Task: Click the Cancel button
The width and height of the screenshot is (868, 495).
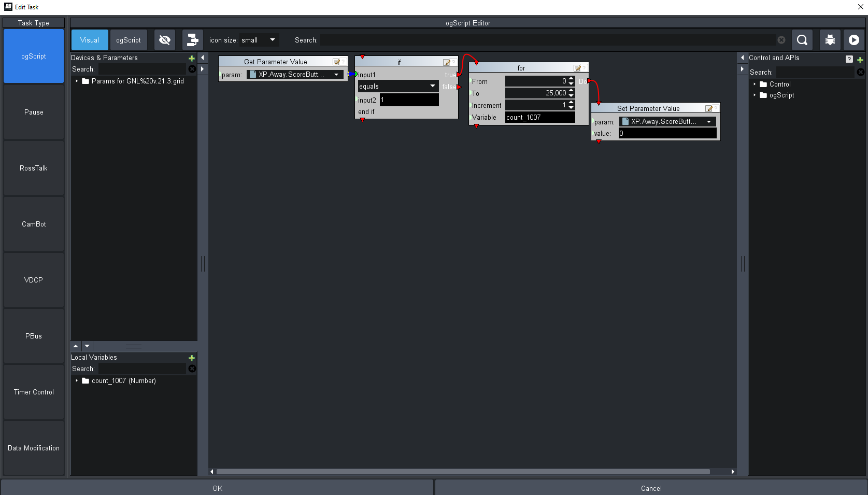Action: coord(651,488)
